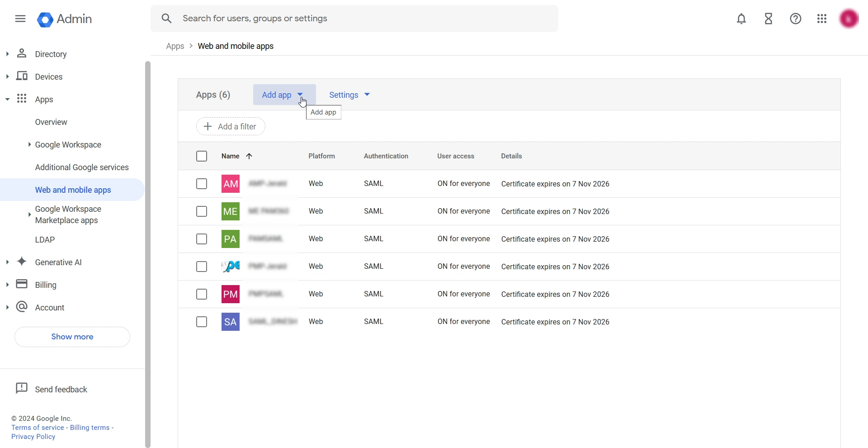Image resolution: width=868 pixels, height=448 pixels.
Task: Open the notifications bell
Action: point(741,19)
